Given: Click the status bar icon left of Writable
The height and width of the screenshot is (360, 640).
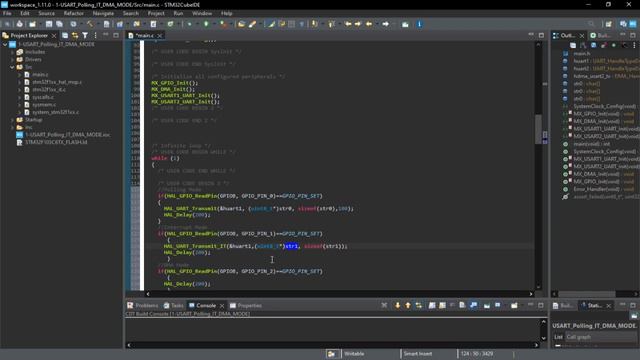Looking at the screenshot, I should 331,354.
